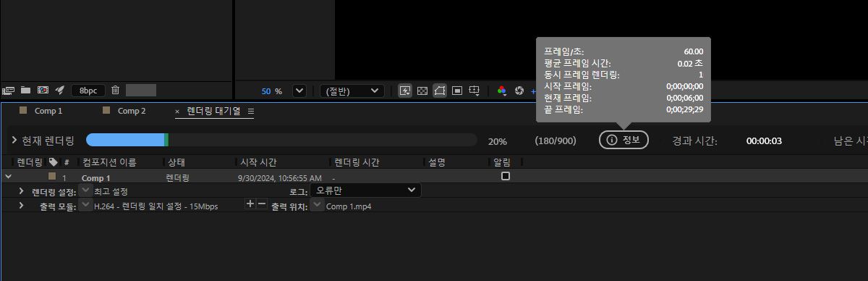This screenshot has height=281, width=868.
Task: Click the 상태 column header
Action: click(x=176, y=162)
